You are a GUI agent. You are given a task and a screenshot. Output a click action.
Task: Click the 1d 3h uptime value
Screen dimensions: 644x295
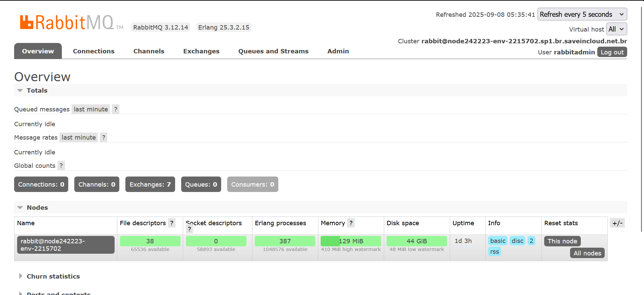tap(463, 241)
